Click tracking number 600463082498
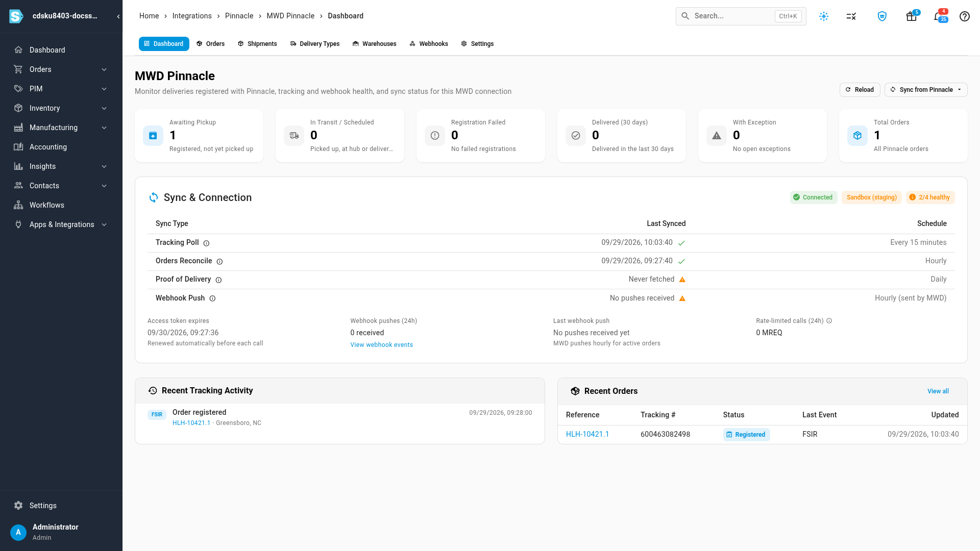Viewport: 980px width, 551px height. pyautogui.click(x=665, y=434)
